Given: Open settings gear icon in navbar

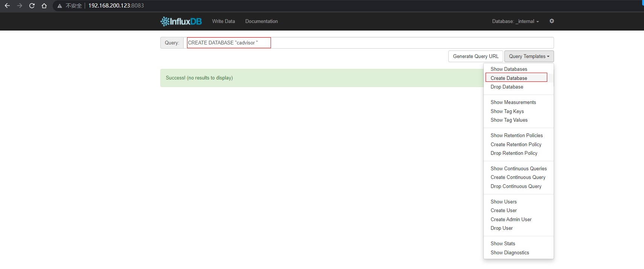Looking at the screenshot, I should 552,21.
